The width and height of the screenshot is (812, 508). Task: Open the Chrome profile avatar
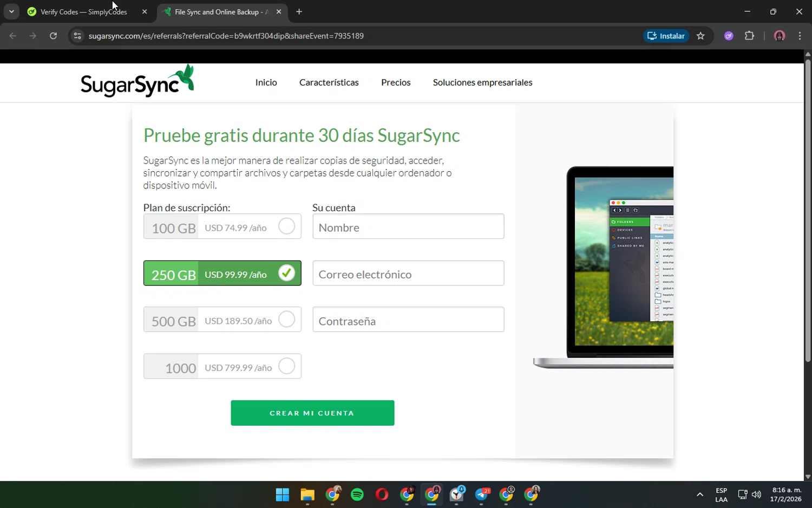[780, 36]
